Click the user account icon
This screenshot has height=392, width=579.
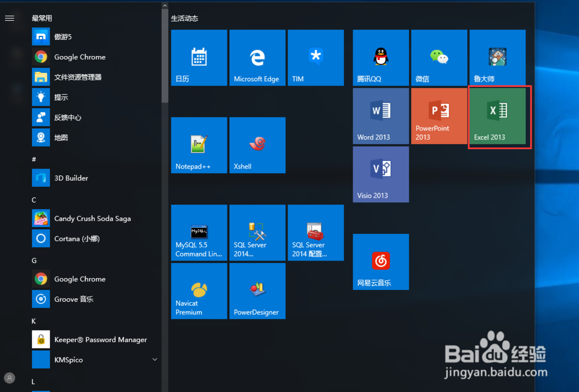[10, 378]
